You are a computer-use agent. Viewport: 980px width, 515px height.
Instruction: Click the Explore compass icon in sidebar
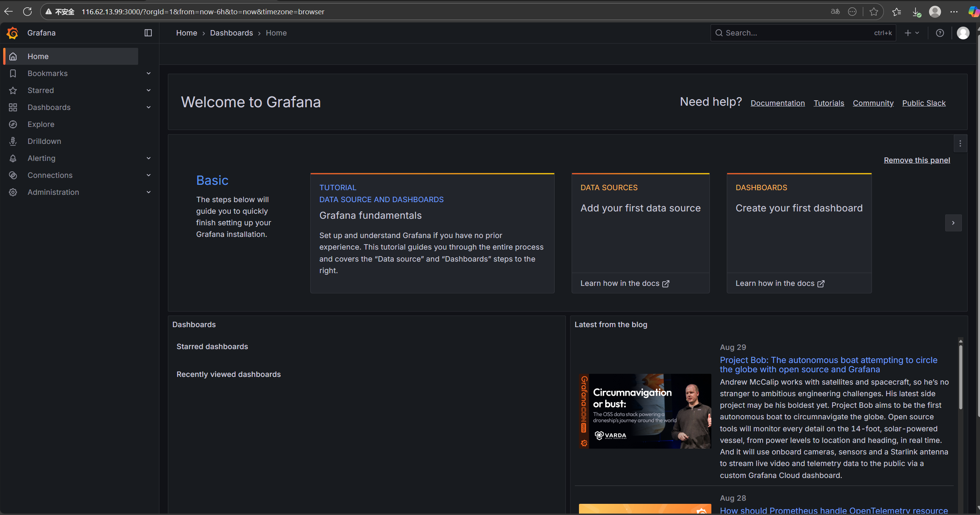coord(13,124)
